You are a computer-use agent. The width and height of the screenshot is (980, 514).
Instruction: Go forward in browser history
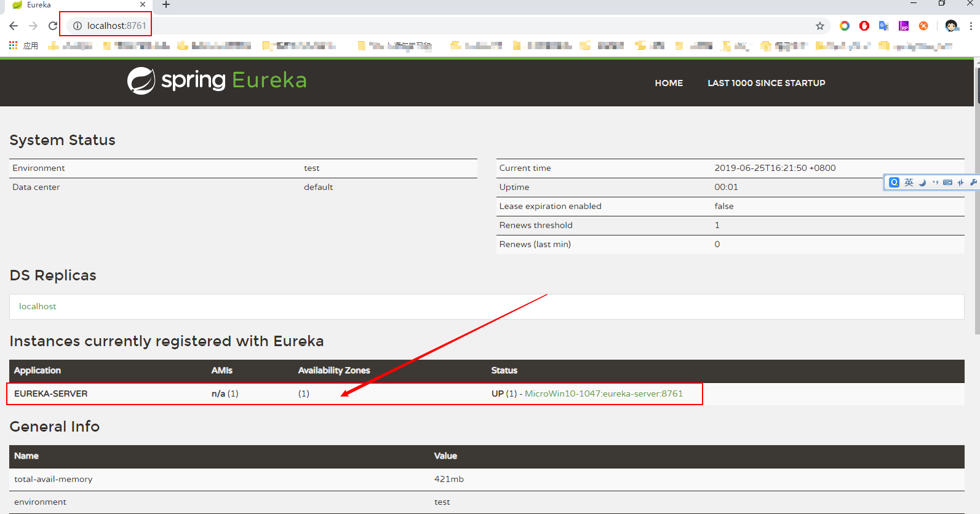pos(33,26)
